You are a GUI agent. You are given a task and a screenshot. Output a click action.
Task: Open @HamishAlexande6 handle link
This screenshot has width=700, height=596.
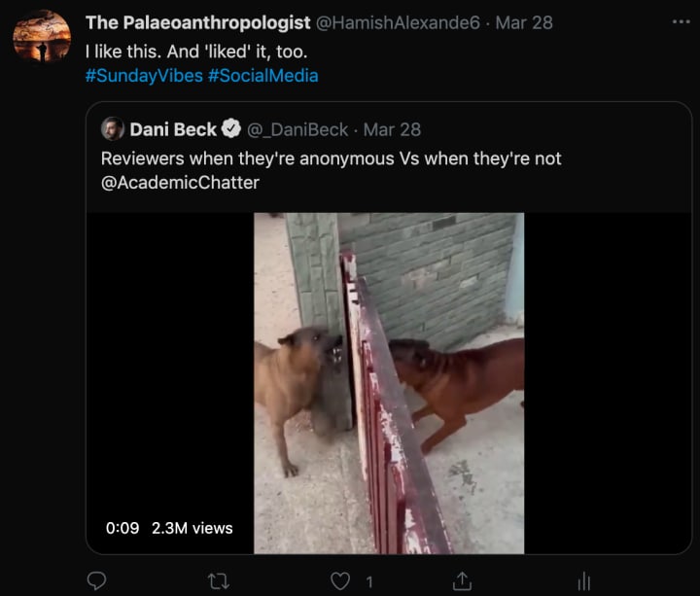click(x=398, y=22)
